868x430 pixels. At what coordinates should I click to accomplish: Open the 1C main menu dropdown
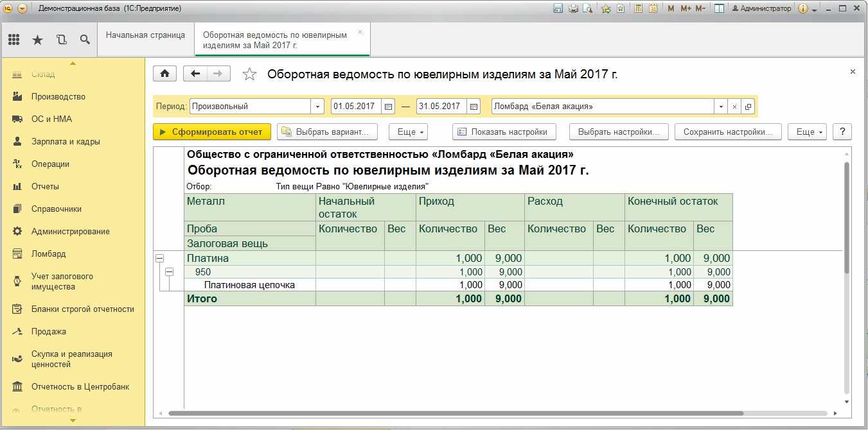click(x=22, y=9)
